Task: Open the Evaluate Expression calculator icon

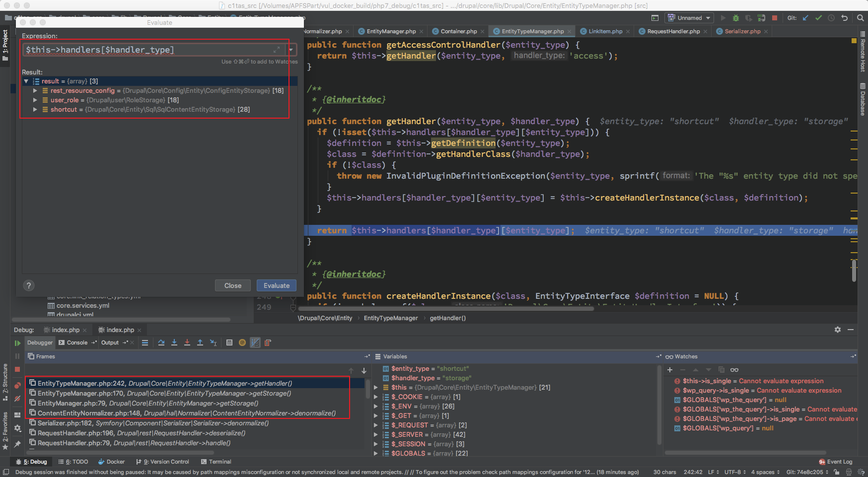Action: tap(229, 342)
